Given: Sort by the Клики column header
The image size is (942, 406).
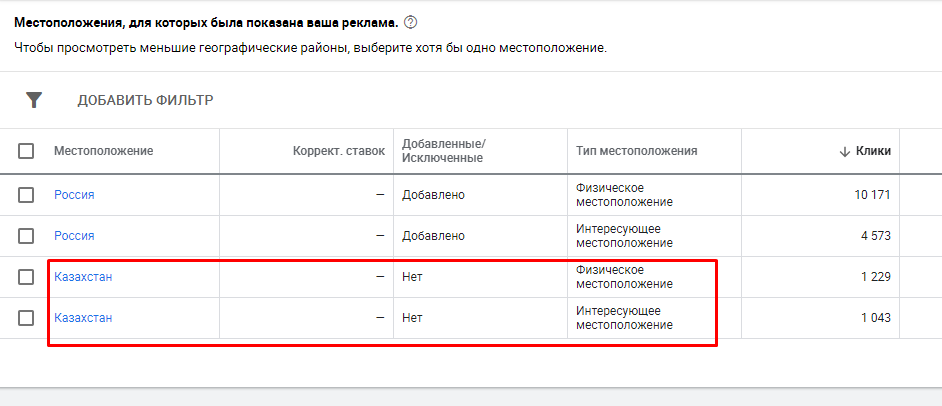Looking at the screenshot, I should 873,151.
